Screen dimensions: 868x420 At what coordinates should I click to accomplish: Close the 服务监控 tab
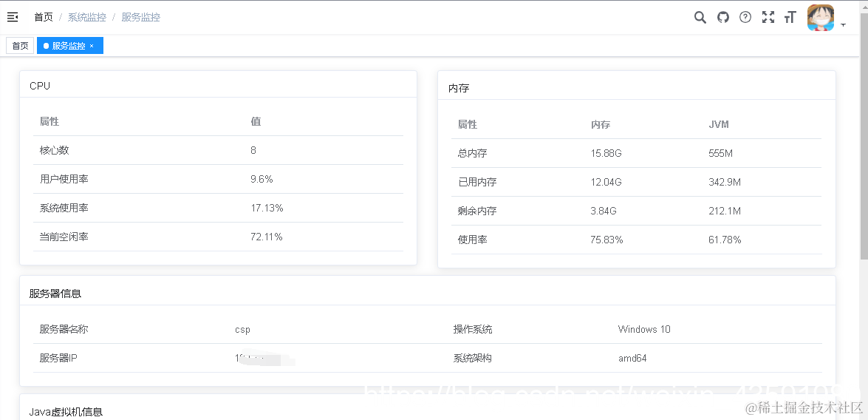pos(92,46)
